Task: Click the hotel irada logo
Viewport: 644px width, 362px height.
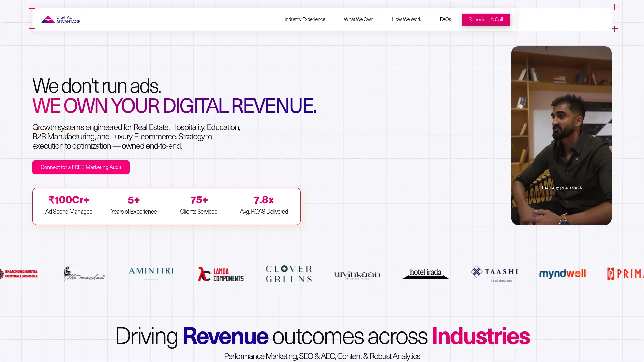Action: (426, 274)
